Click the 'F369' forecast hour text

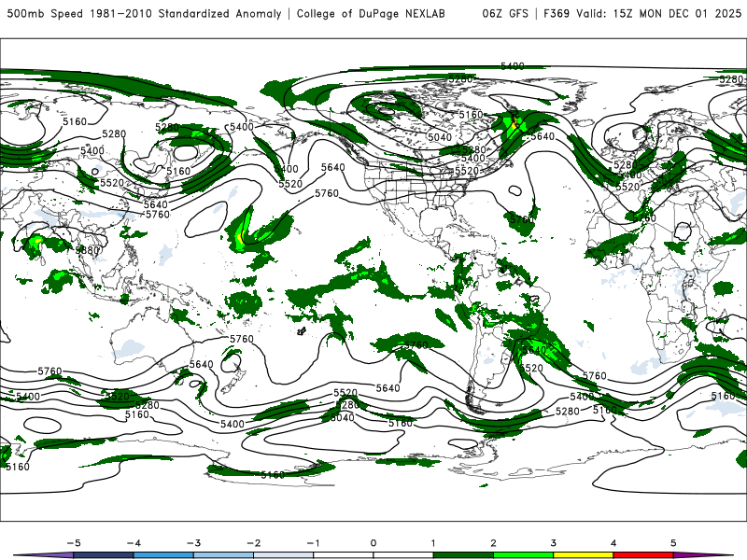point(556,14)
